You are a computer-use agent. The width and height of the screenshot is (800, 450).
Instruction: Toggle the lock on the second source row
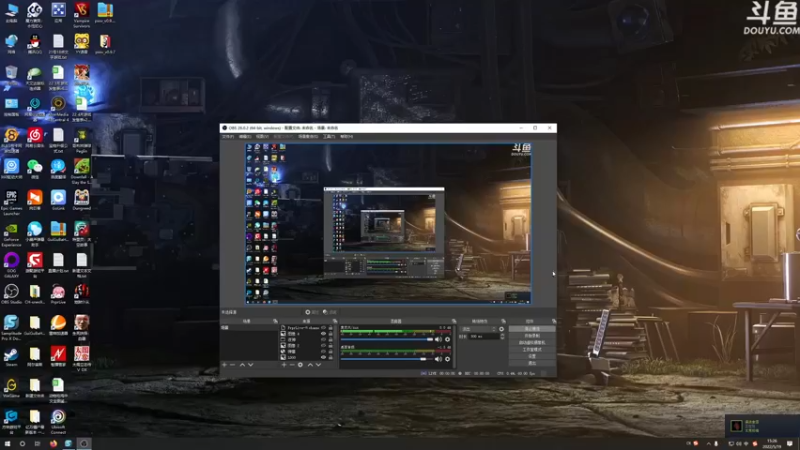pos(331,334)
